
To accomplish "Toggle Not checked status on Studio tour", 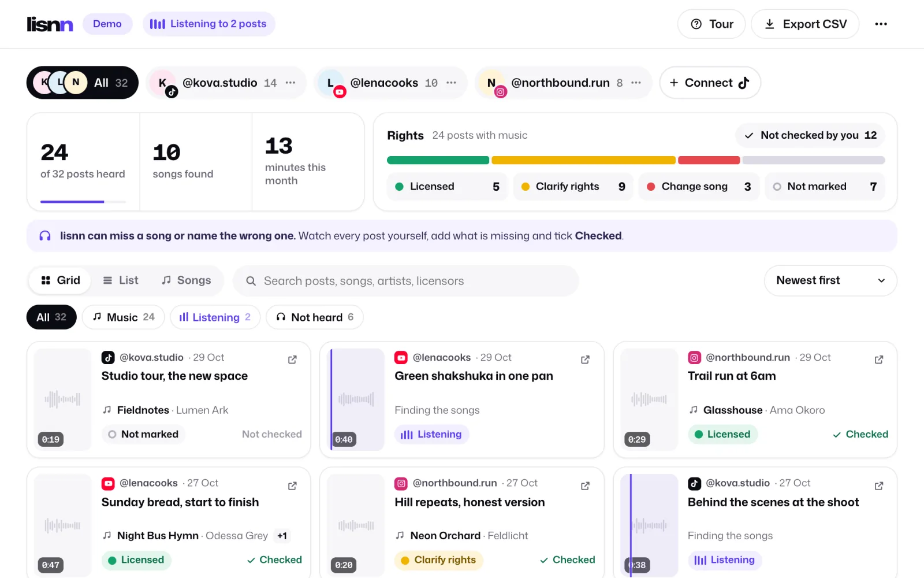I will pyautogui.click(x=271, y=434).
